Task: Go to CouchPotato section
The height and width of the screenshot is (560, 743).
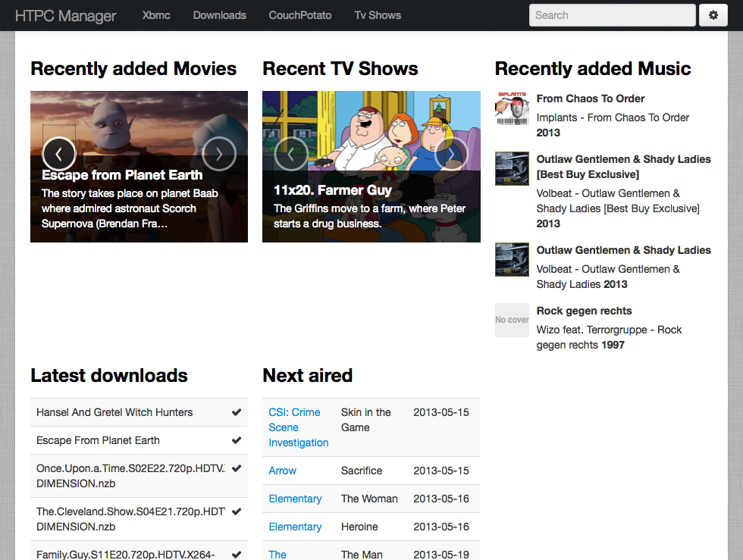Action: [300, 15]
